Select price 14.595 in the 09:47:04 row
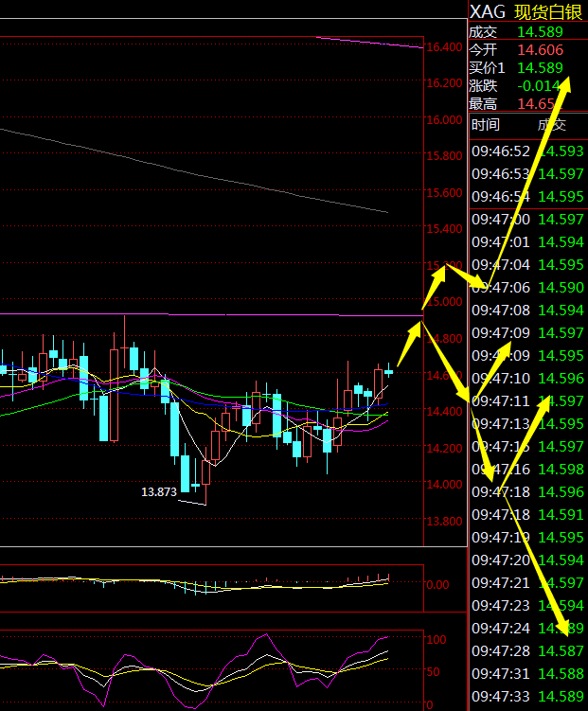 pyautogui.click(x=561, y=265)
